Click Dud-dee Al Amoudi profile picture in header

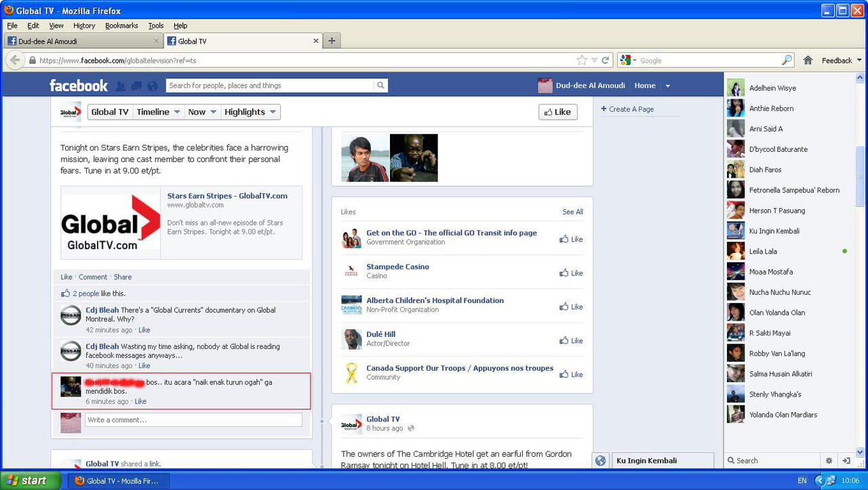point(545,85)
